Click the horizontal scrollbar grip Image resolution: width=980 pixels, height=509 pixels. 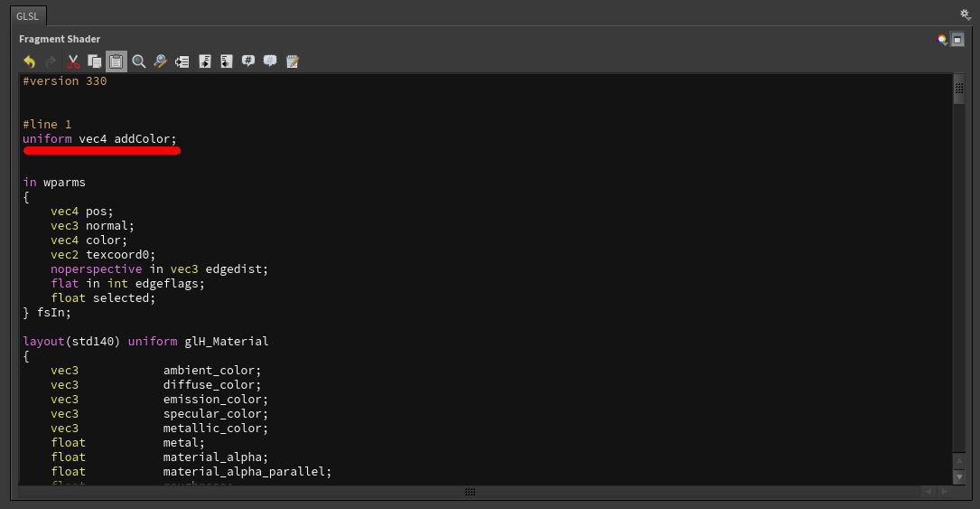(470, 492)
